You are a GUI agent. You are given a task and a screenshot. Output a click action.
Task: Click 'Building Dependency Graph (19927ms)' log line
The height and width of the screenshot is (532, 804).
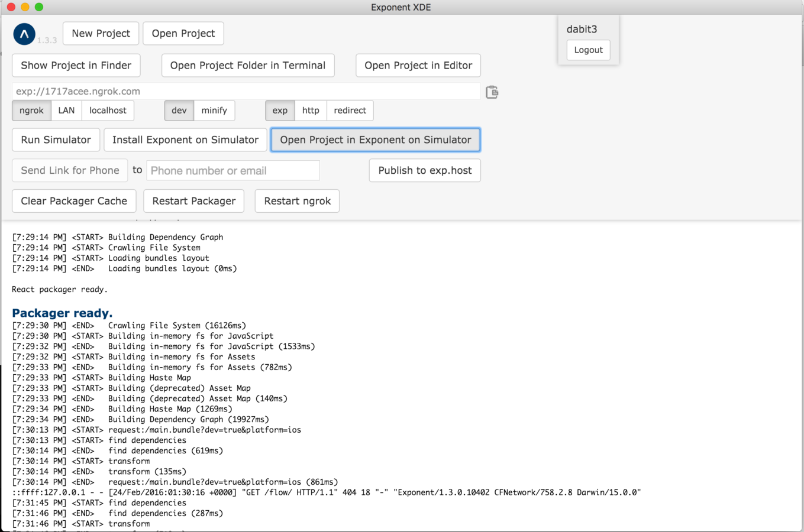point(140,419)
